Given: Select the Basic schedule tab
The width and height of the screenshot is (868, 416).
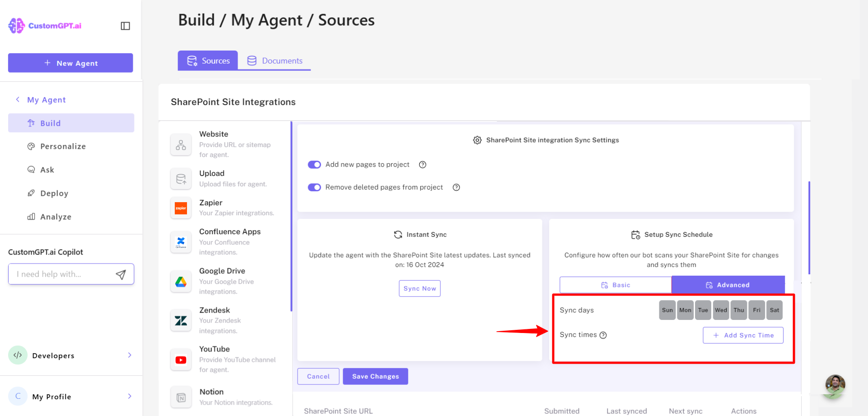Looking at the screenshot, I should point(616,285).
